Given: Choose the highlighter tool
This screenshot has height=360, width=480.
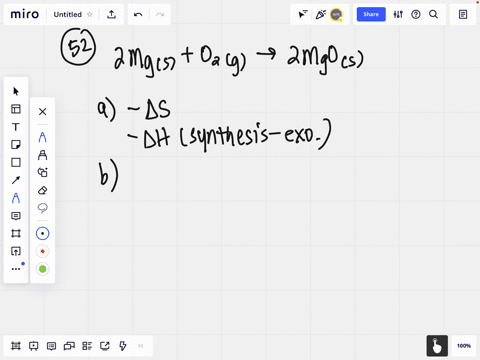Looking at the screenshot, I should (42, 155).
